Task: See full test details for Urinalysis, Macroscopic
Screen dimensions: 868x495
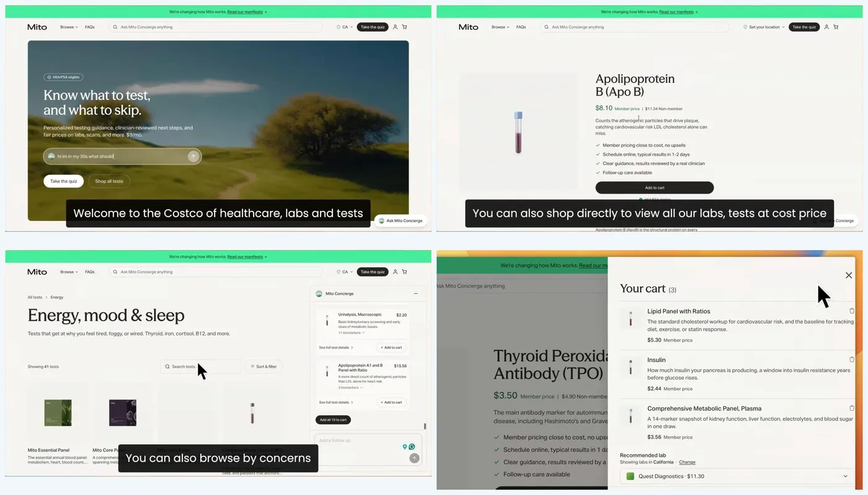Action: (335, 347)
